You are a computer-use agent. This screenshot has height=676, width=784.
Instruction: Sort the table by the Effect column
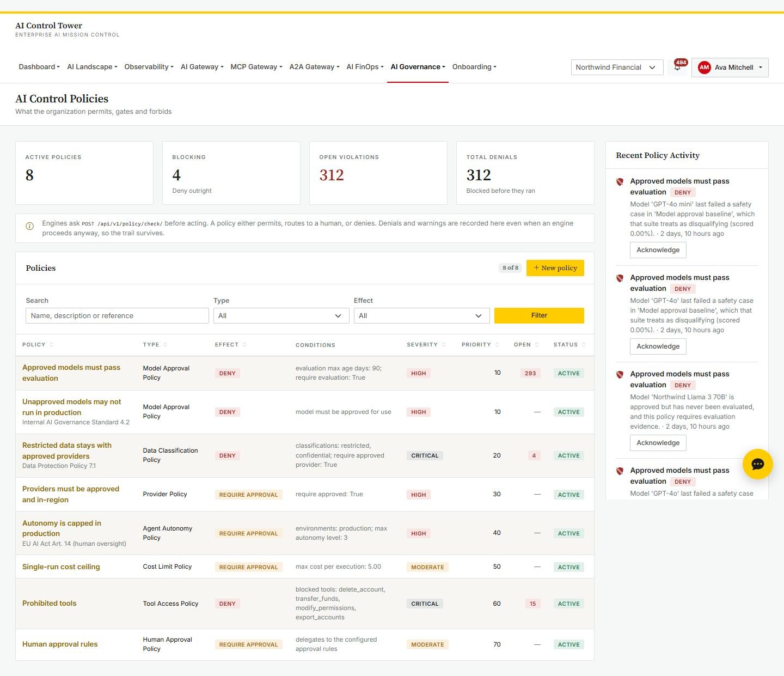[x=231, y=345]
